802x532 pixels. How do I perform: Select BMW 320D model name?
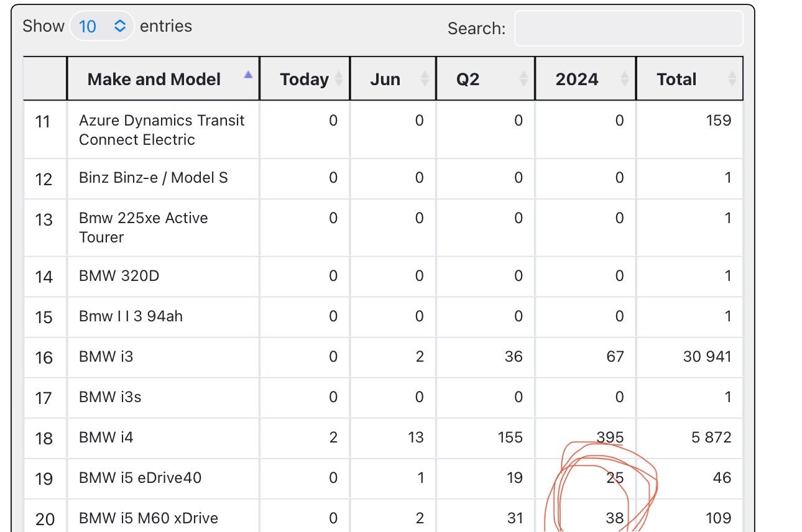coord(119,275)
